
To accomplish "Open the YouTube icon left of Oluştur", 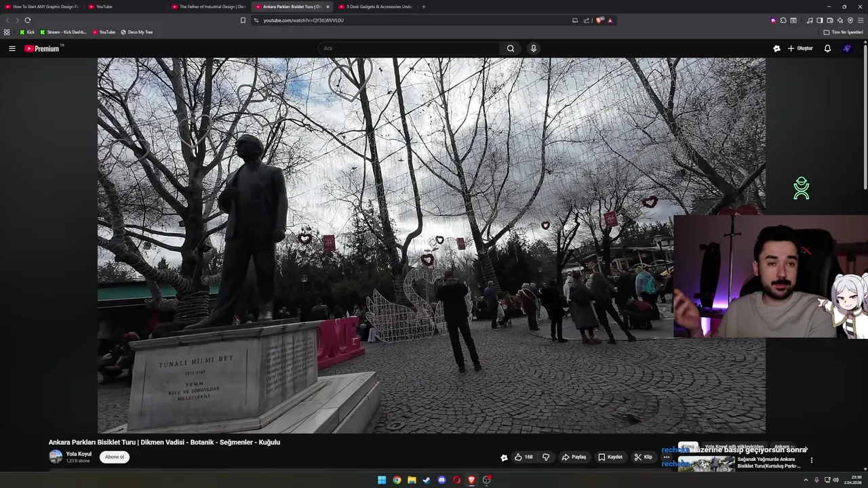I will click(776, 48).
